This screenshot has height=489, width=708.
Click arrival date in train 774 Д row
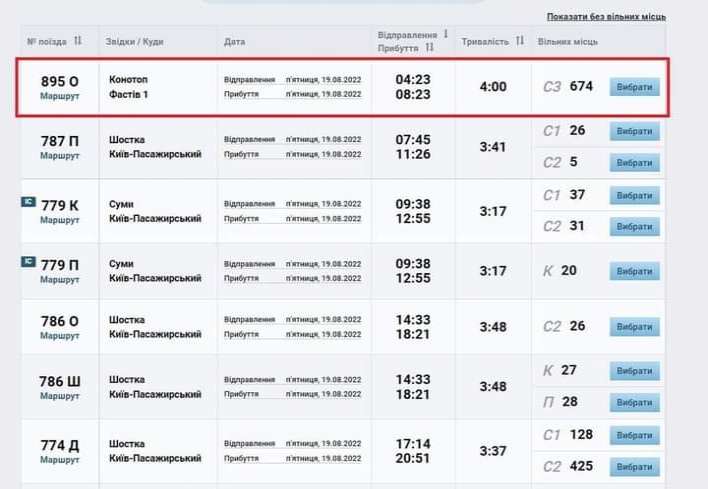(323, 459)
